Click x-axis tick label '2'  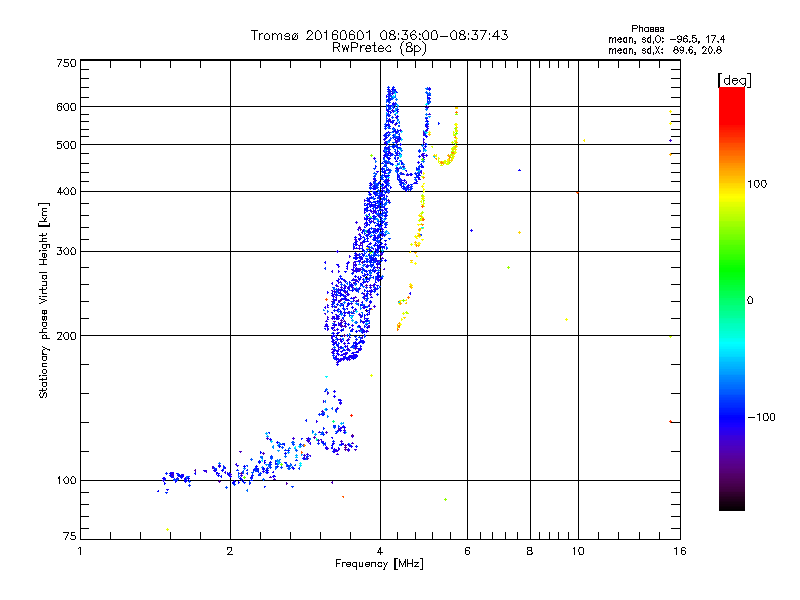click(x=230, y=551)
